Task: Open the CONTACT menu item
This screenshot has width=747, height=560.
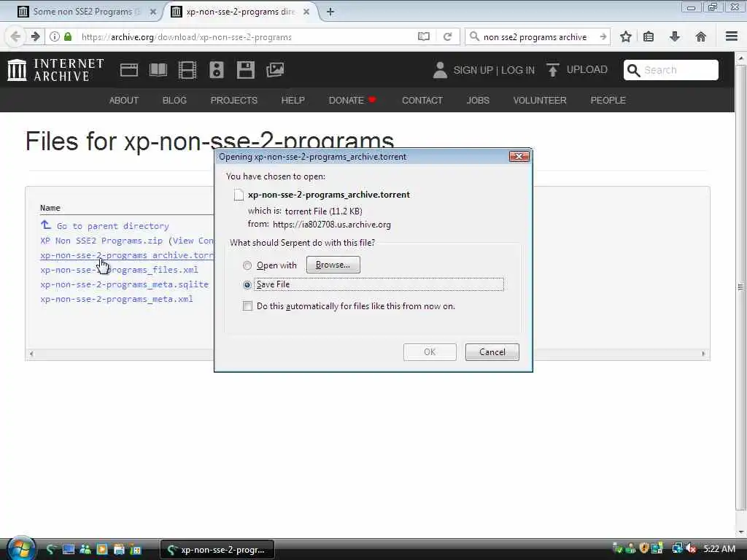Action: (422, 101)
